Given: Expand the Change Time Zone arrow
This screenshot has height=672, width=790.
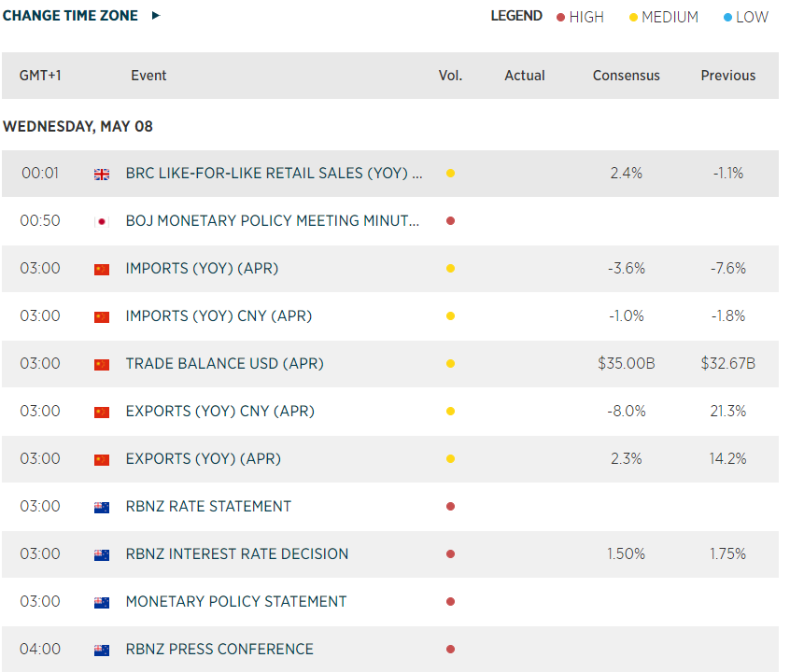Looking at the screenshot, I should (156, 16).
